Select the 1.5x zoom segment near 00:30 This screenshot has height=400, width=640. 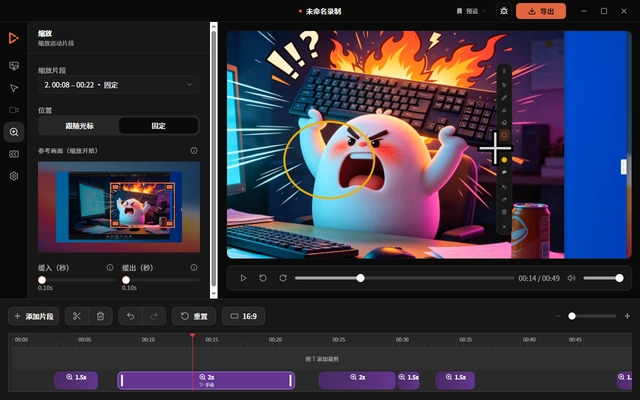click(409, 380)
